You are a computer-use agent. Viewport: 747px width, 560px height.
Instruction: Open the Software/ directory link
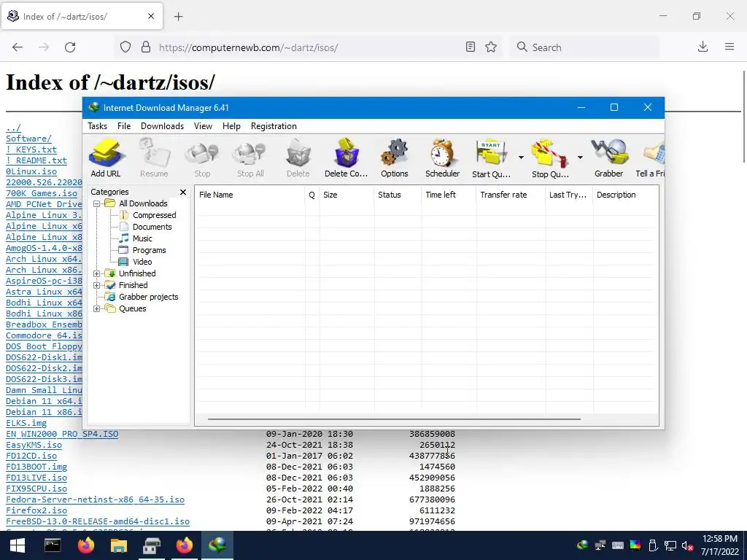[x=28, y=139]
